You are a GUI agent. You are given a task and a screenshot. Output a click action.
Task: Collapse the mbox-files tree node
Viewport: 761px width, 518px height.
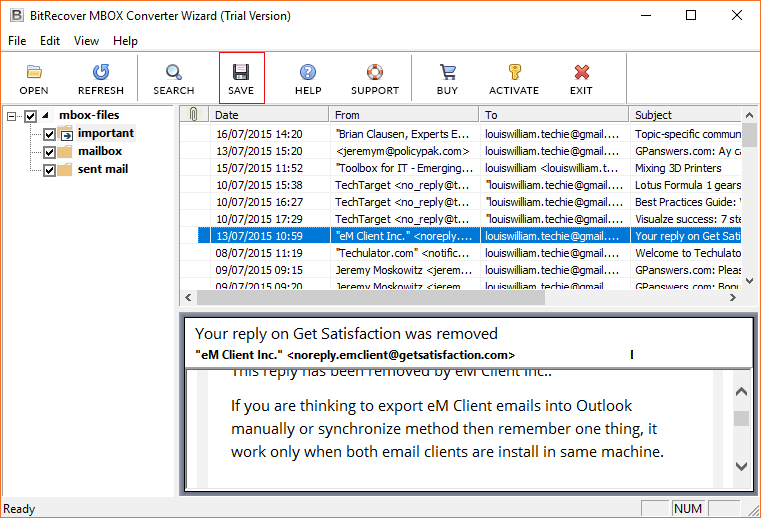(x=12, y=116)
